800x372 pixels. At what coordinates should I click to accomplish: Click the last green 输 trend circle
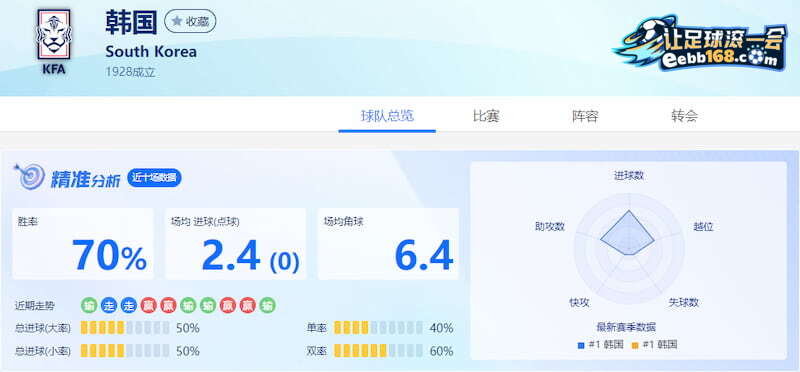(268, 305)
